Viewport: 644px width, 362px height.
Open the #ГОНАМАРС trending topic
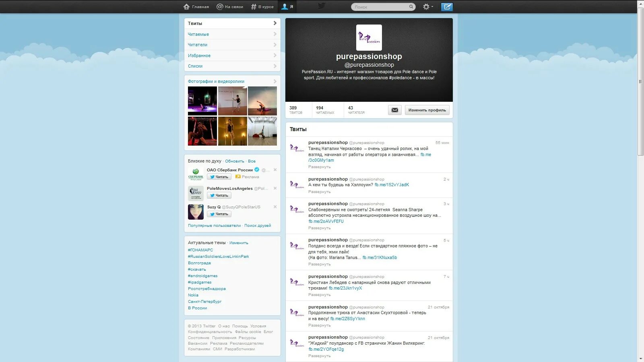pos(200,250)
